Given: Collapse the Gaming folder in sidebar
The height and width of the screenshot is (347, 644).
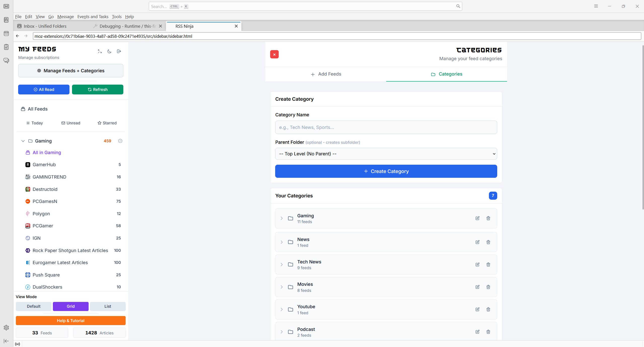Looking at the screenshot, I should 23,141.
